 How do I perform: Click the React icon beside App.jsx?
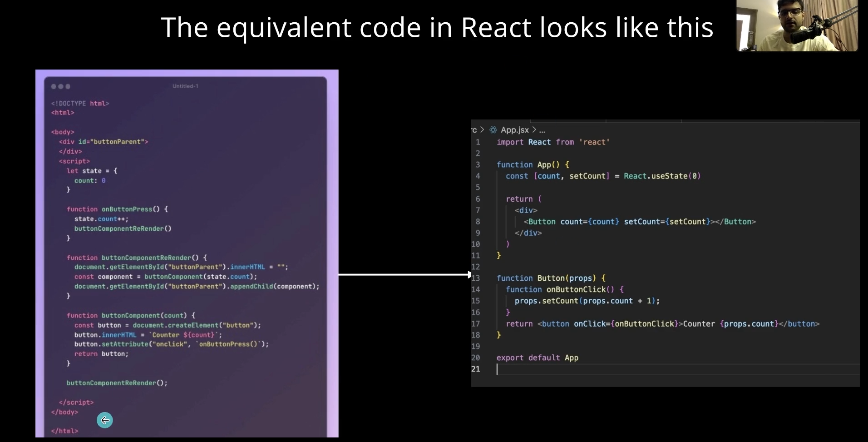coord(493,130)
